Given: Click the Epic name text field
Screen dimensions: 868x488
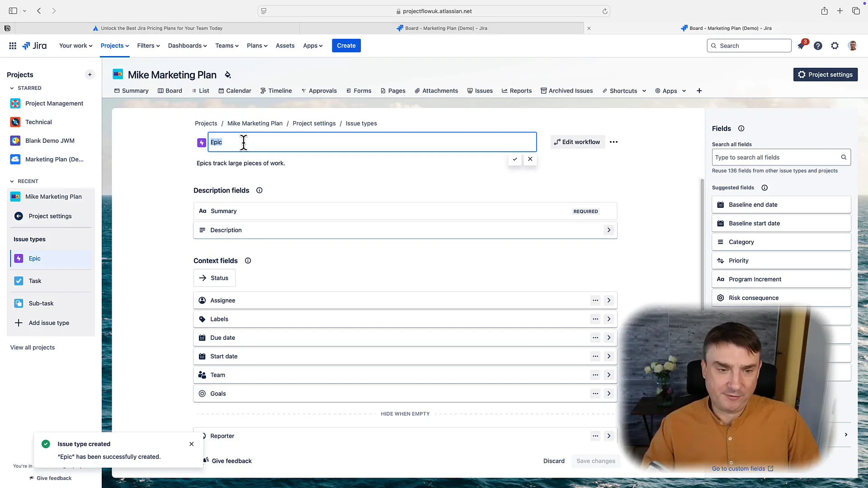Looking at the screenshot, I should (372, 142).
